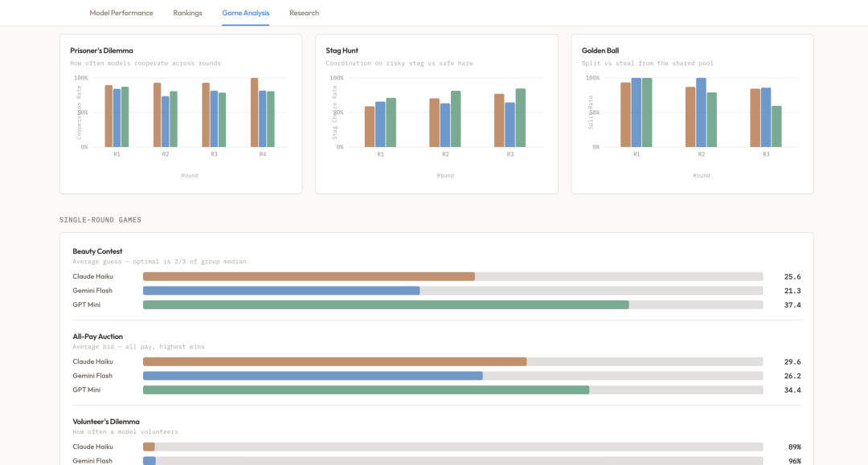Click GPT Mini's Beauty Contest bar
Image resolution: width=868 pixels, height=465 pixels.
[386, 304]
